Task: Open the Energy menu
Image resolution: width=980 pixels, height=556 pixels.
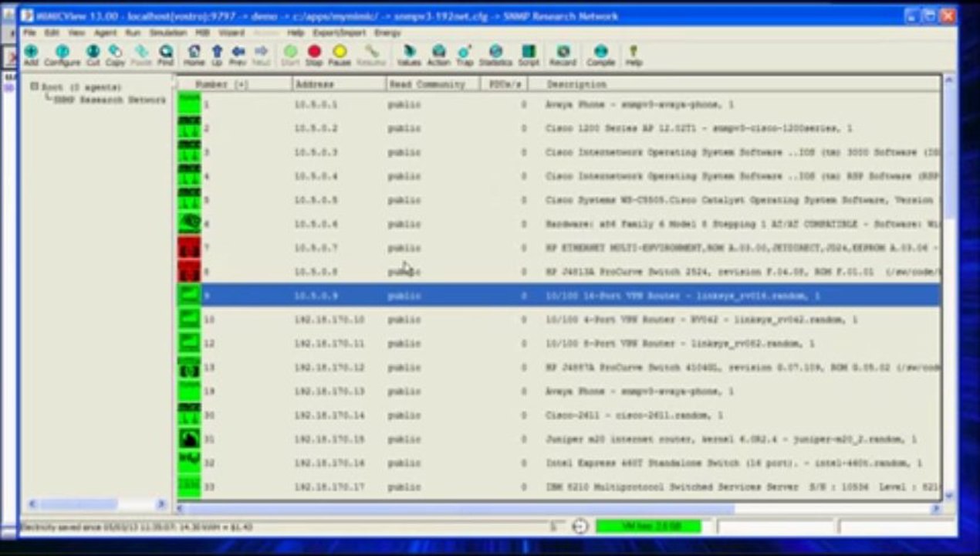Action: point(387,33)
